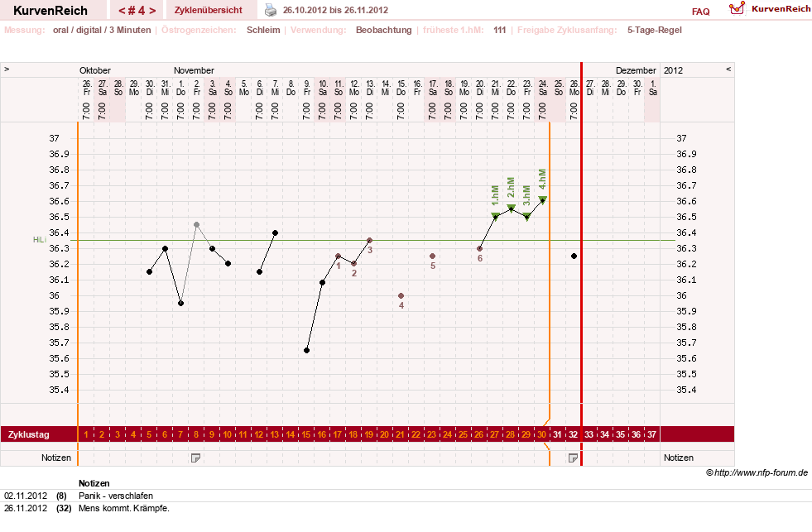Image resolution: width=812 pixels, height=532 pixels.
Task: Click the 26.11.2012 note date
Action: 26,508
